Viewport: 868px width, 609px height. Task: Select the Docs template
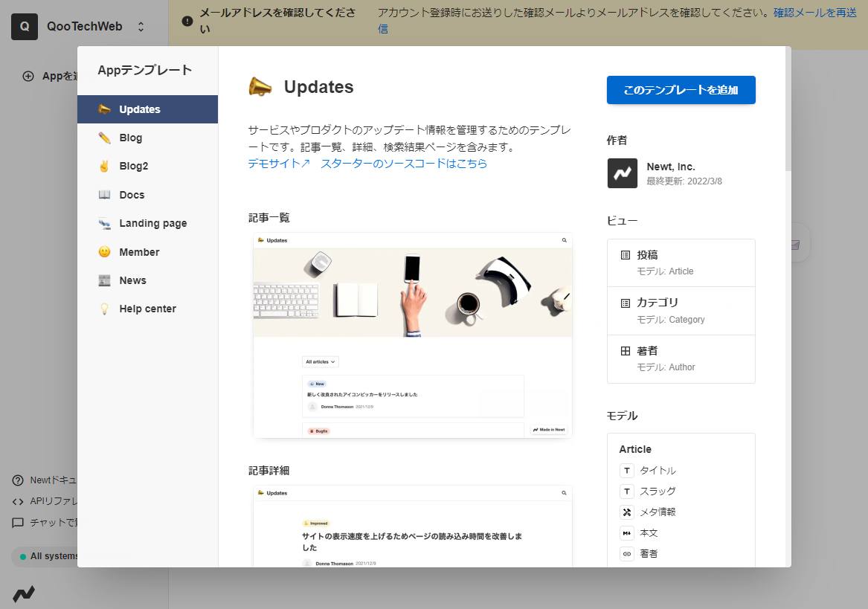[147, 195]
